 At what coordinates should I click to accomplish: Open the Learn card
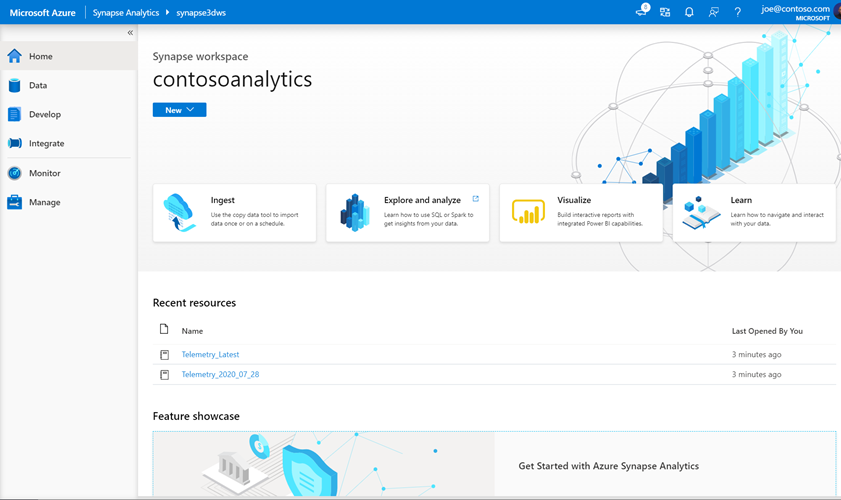[754, 213]
